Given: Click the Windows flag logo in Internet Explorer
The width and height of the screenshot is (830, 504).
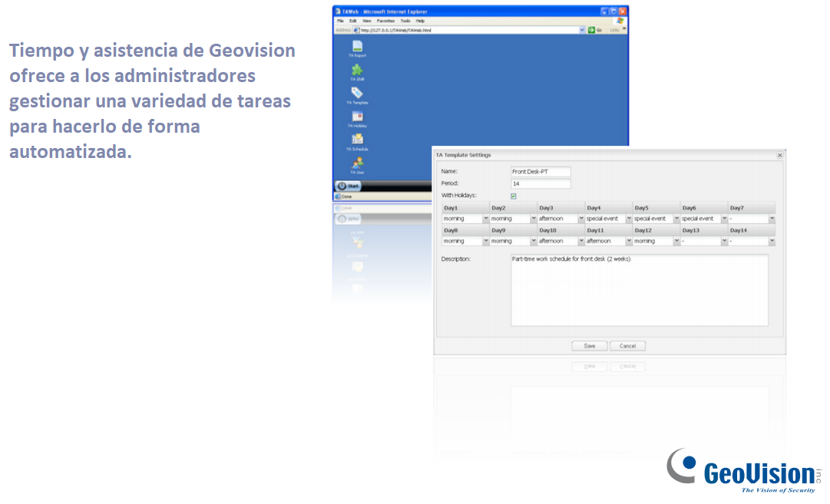Looking at the screenshot, I should tap(620, 21).
